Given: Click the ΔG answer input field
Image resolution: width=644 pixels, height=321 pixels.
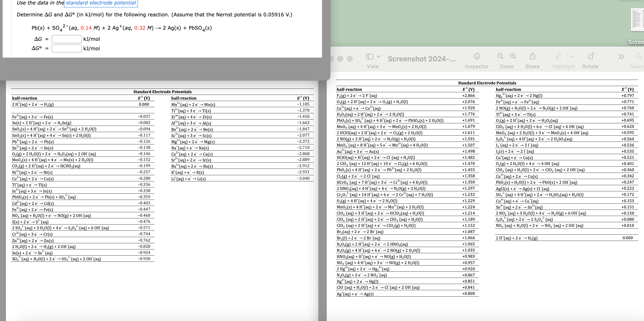Looking at the screenshot, I should tap(66, 39).
